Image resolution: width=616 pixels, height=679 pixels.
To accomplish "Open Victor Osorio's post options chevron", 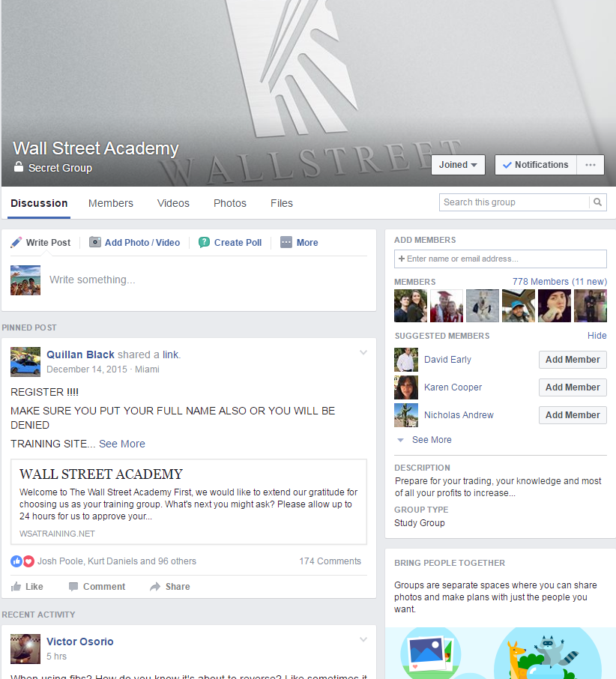I will click(363, 639).
